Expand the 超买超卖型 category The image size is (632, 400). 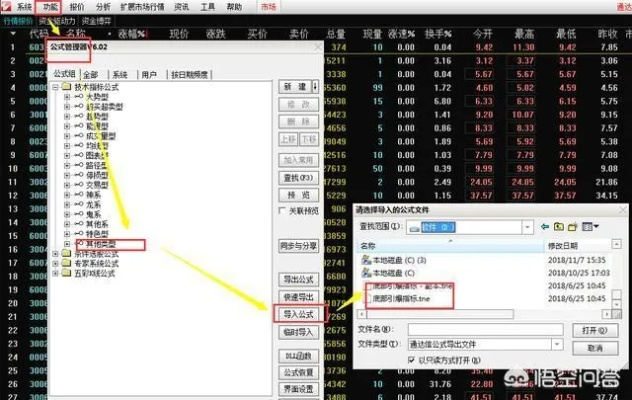(x=67, y=106)
